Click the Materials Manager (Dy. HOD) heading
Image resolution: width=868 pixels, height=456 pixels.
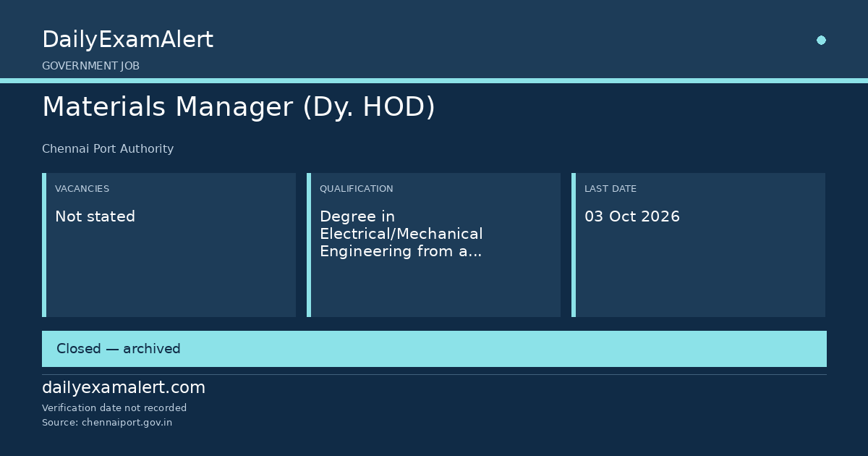tap(239, 107)
